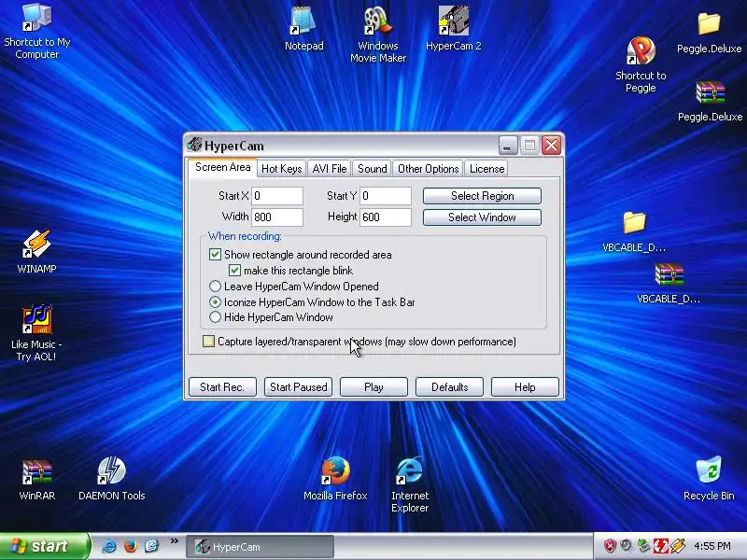Open the Notepad desktop shortcut
Screen dimensions: 747x560
[x=304, y=29]
